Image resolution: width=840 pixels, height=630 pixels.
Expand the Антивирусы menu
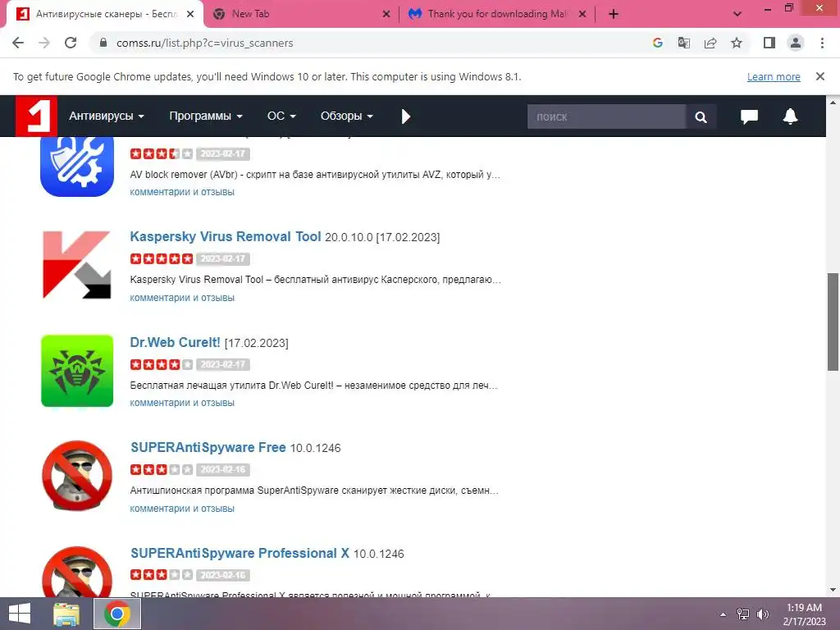click(x=107, y=116)
